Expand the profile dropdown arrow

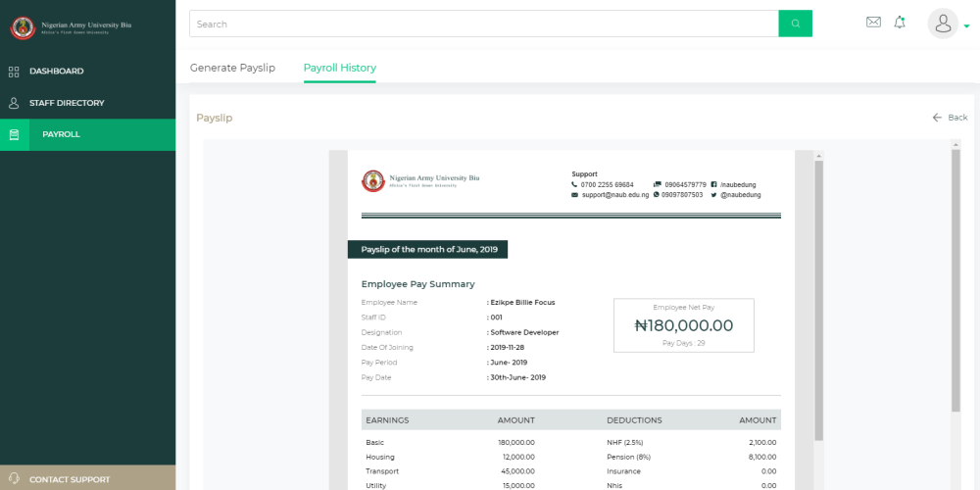point(966,26)
